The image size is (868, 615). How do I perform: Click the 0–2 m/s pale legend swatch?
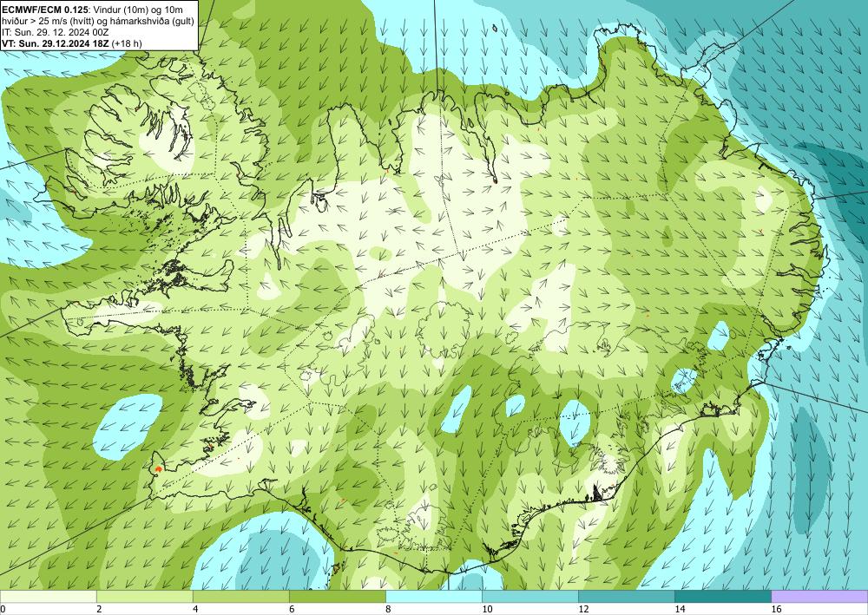[x=48, y=597]
